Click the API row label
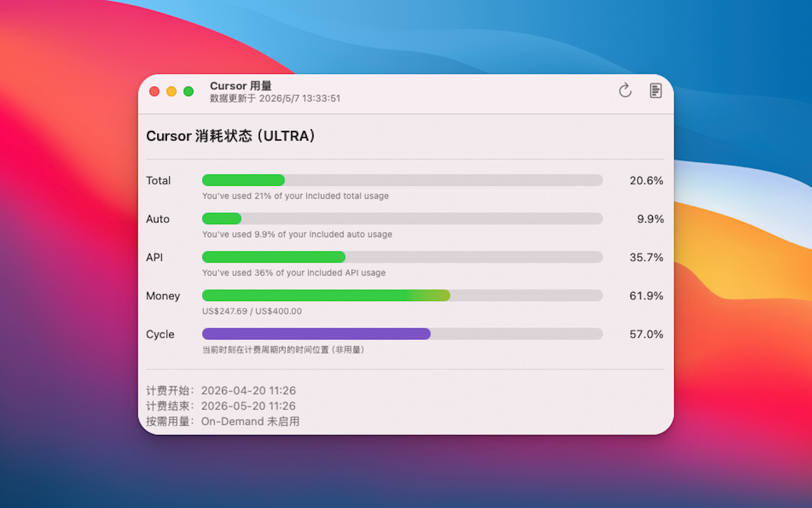 click(155, 257)
